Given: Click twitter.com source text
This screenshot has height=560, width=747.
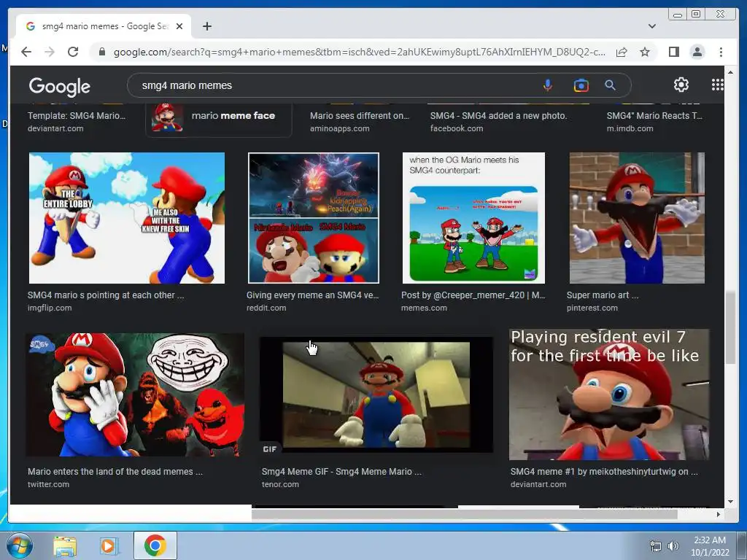Looking at the screenshot, I should click(48, 484).
